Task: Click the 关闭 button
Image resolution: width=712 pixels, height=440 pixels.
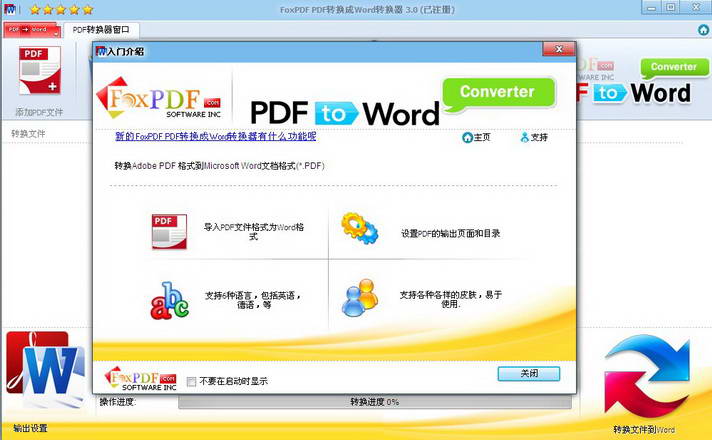Action: coord(529,374)
